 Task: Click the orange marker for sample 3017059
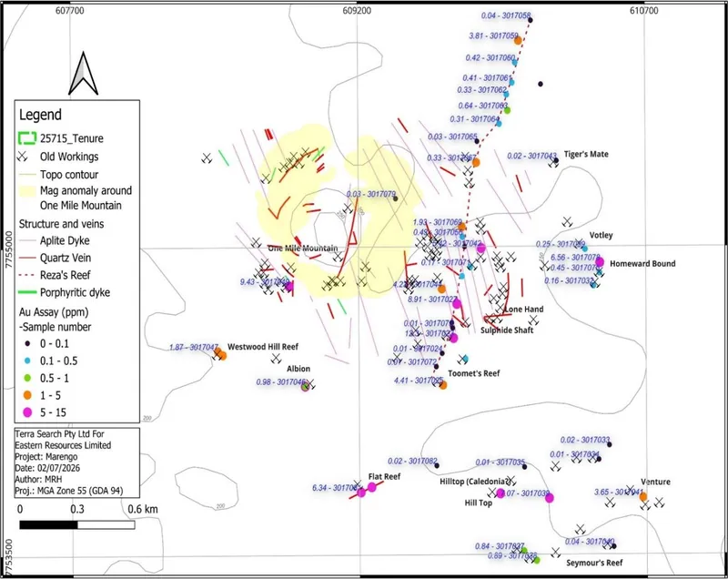tap(518, 40)
